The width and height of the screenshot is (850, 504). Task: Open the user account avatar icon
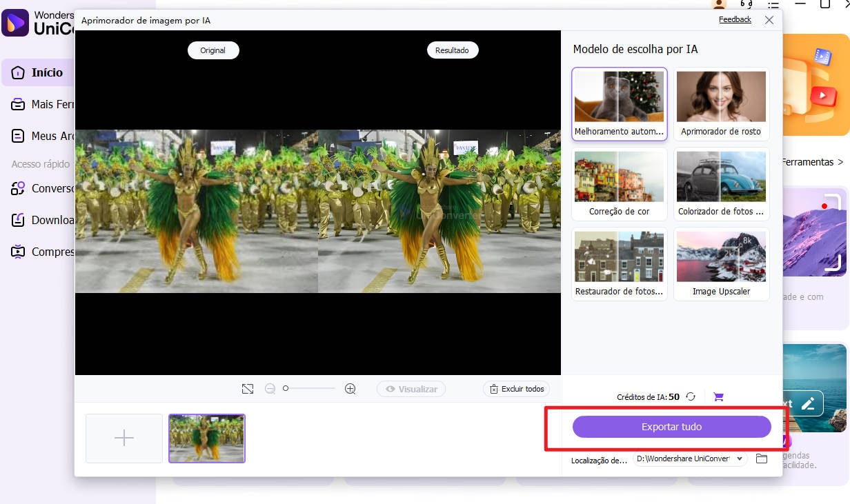pyautogui.click(x=720, y=4)
